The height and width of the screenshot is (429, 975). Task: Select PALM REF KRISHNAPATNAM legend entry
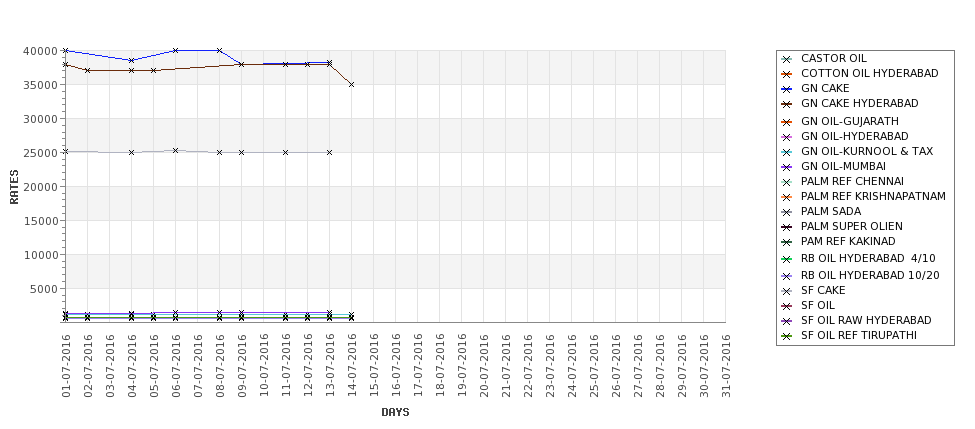click(863, 196)
